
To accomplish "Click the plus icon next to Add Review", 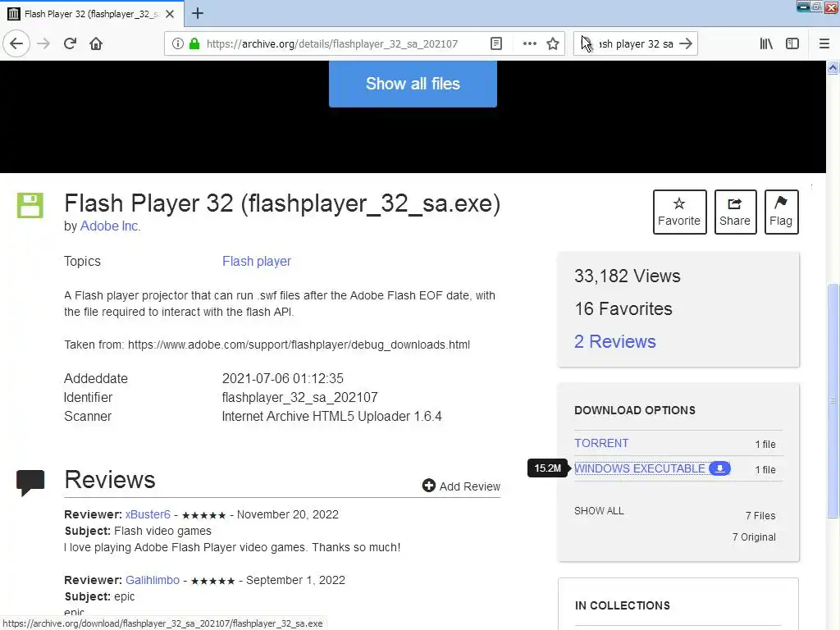I will 428,486.
